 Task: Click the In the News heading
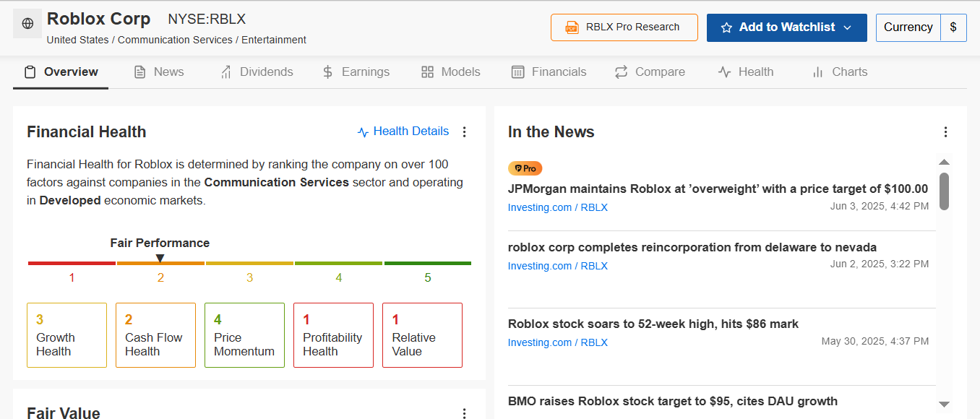(x=551, y=131)
